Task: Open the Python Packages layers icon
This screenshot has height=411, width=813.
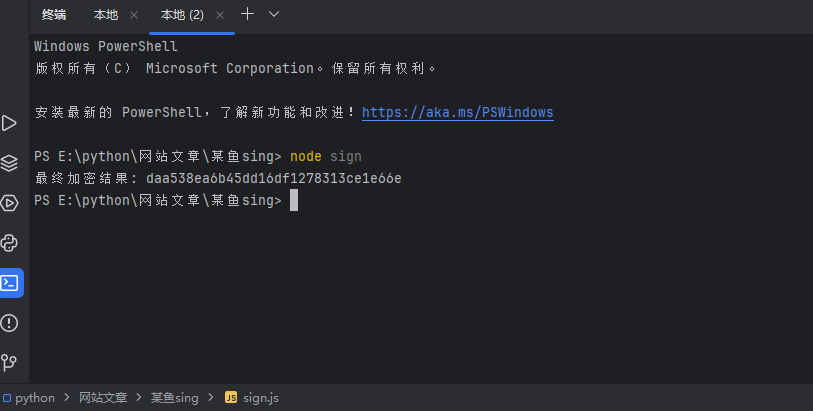Action: 10,163
